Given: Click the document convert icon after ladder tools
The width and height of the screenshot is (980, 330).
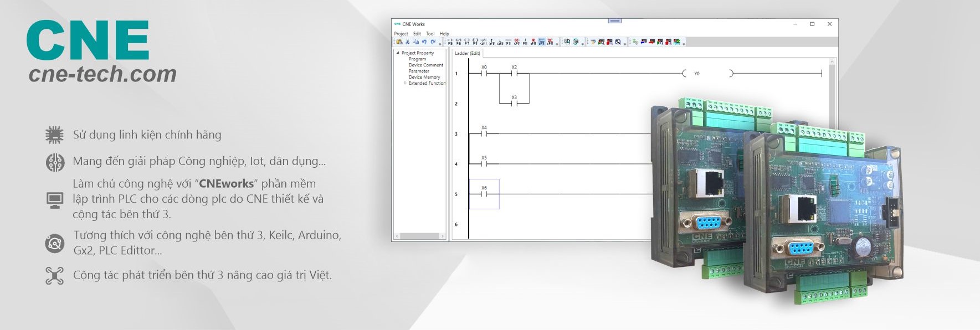Looking at the screenshot, I should pyautogui.click(x=567, y=42).
